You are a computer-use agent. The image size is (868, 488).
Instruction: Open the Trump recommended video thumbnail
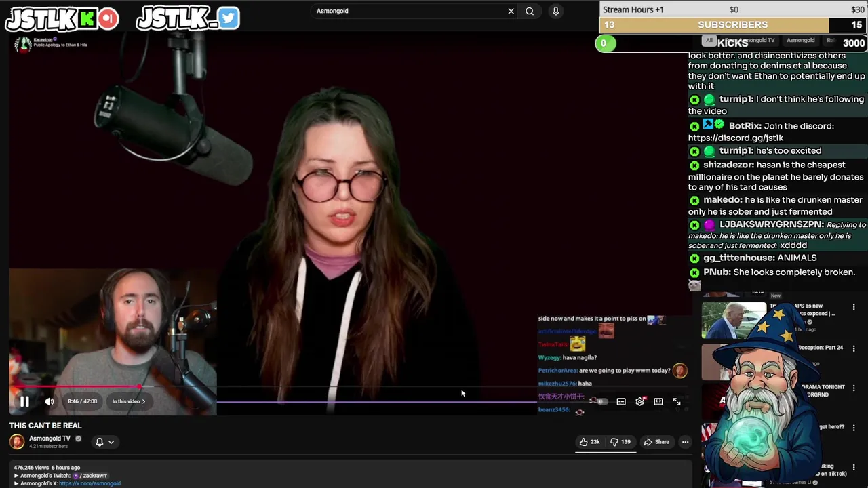tap(733, 321)
